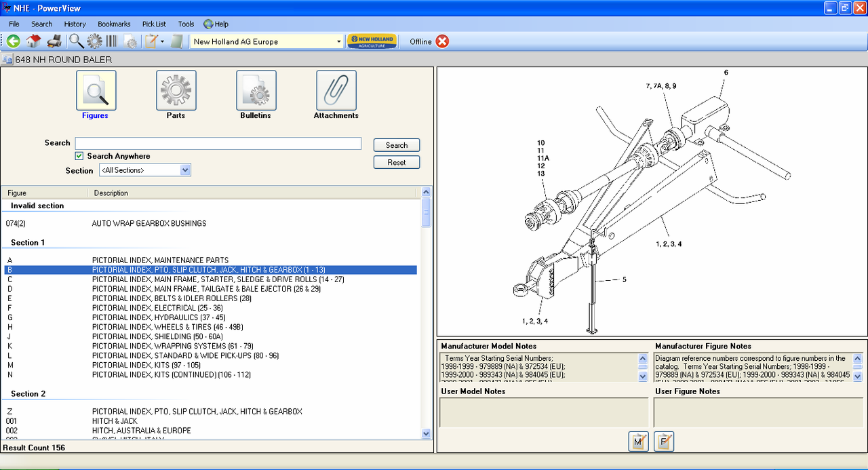Viewport: 868px width, 470px height.
Task: Toggle the Search Anywhere checkbox
Action: tap(79, 156)
